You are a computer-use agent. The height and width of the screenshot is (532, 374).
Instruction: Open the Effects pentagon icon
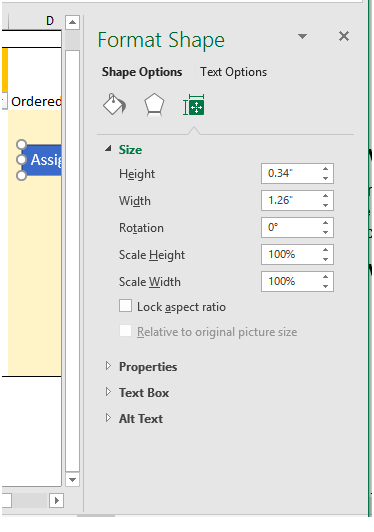(154, 104)
